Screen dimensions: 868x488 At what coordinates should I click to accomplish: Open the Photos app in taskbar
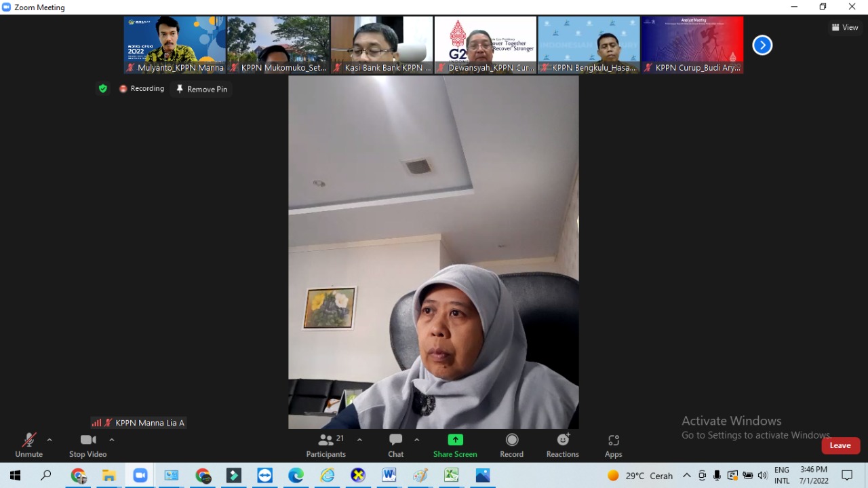coord(483,475)
